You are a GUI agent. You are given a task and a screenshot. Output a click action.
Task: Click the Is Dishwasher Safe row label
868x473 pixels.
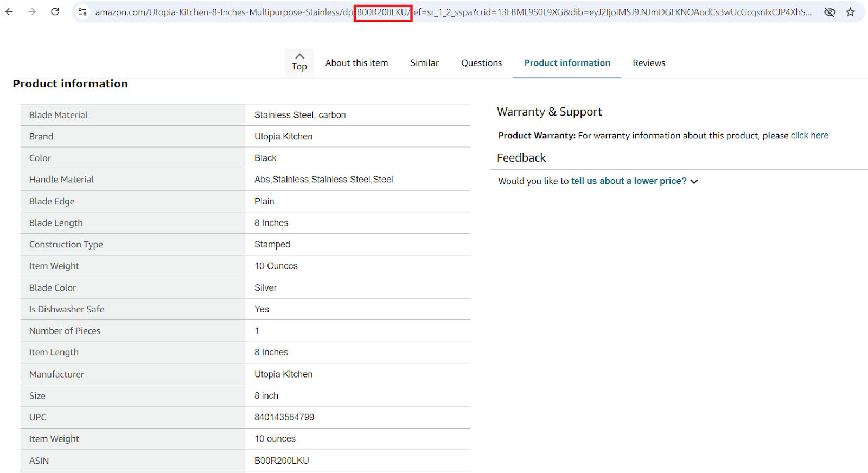67,309
